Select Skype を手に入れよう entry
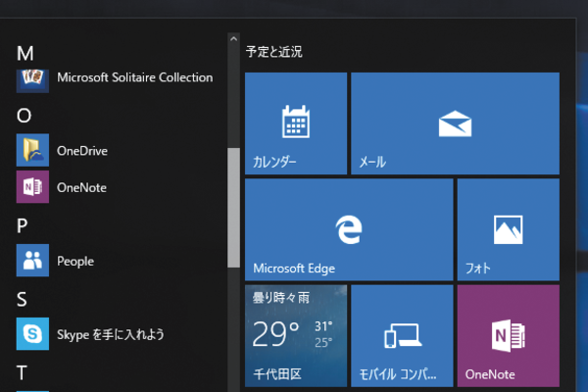Image resolution: width=588 pixels, height=392 pixels. click(x=111, y=334)
